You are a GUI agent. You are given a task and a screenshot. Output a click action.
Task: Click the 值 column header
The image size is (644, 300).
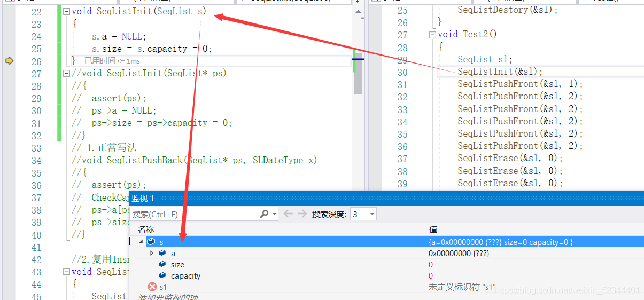click(x=433, y=229)
